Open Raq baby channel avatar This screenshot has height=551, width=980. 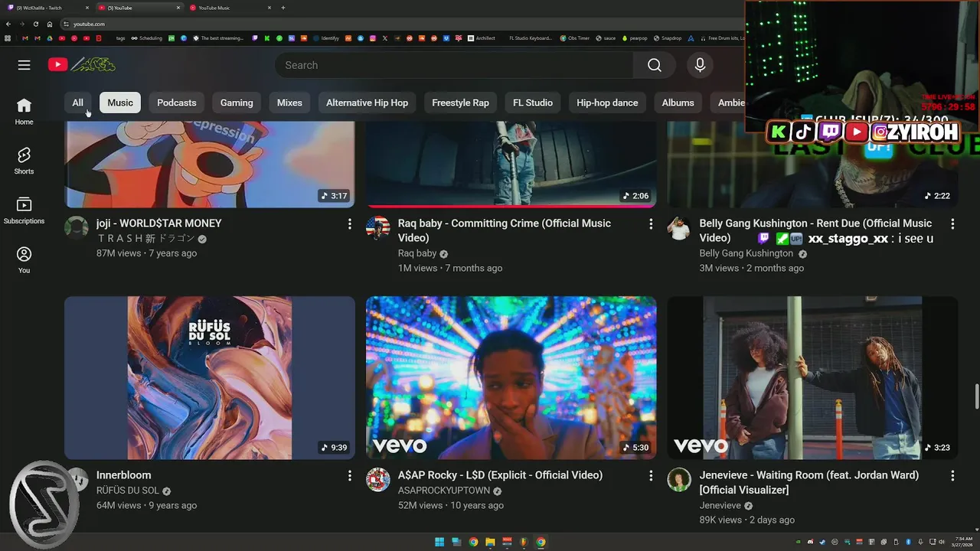click(378, 227)
